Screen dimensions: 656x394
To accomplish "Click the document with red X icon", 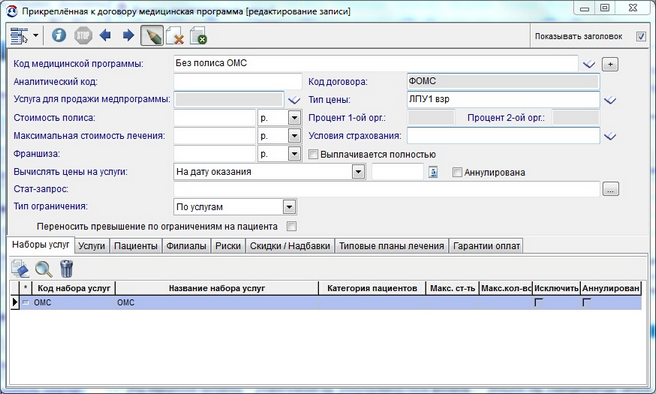I will coord(175,36).
